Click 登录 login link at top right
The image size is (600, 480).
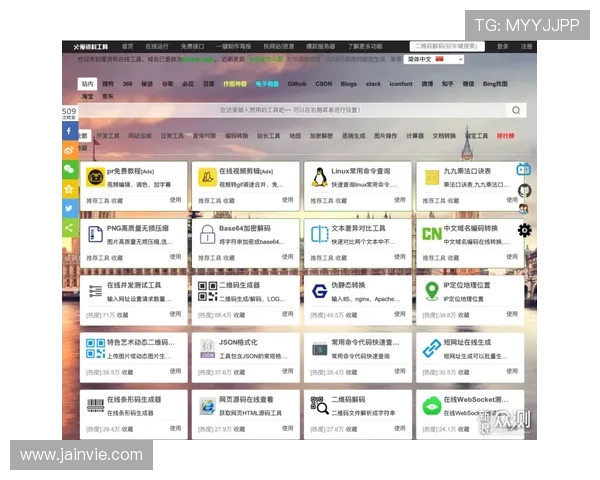coord(502,46)
